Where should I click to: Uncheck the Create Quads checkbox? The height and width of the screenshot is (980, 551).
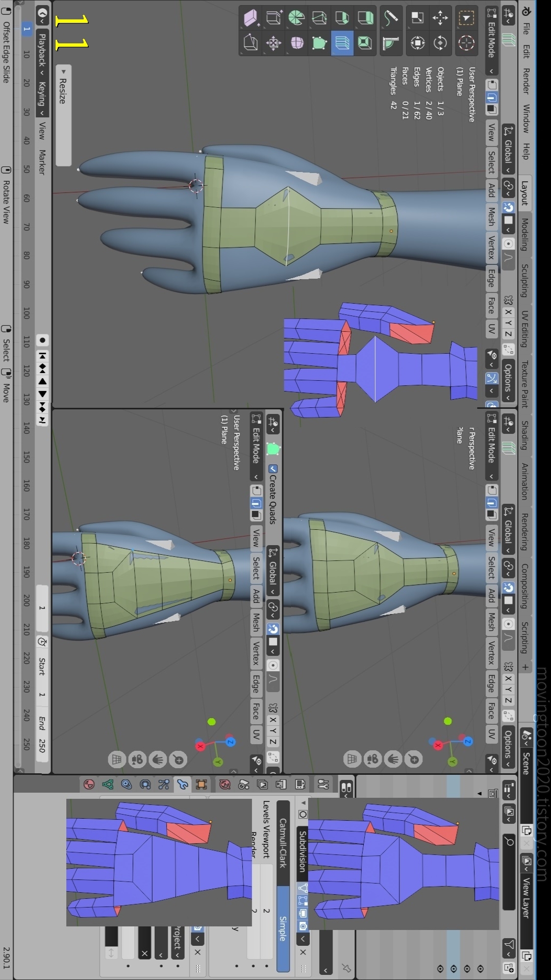coord(273,469)
